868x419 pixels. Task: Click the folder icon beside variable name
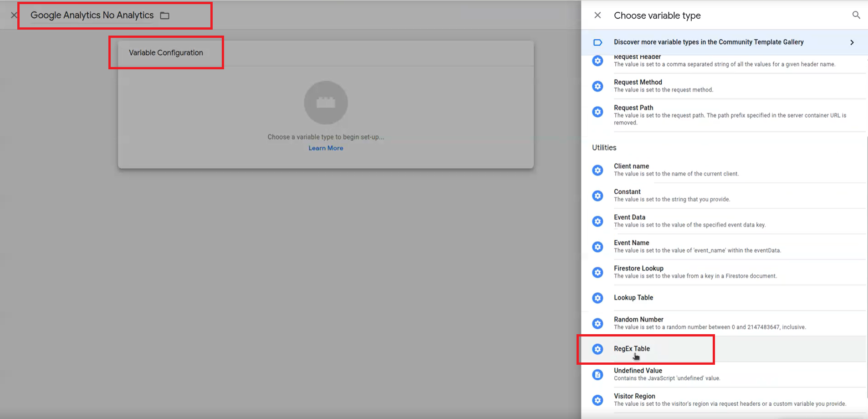click(165, 16)
